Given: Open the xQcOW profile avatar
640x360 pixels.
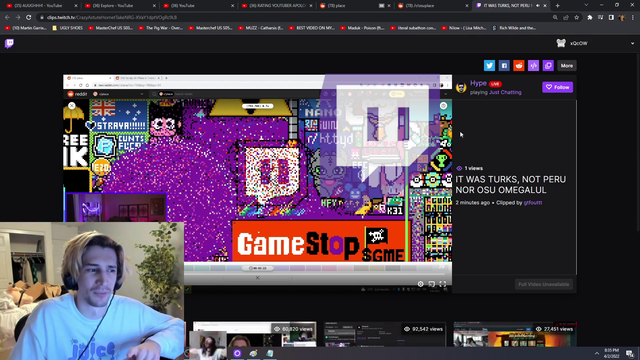Looking at the screenshot, I should point(561,43).
